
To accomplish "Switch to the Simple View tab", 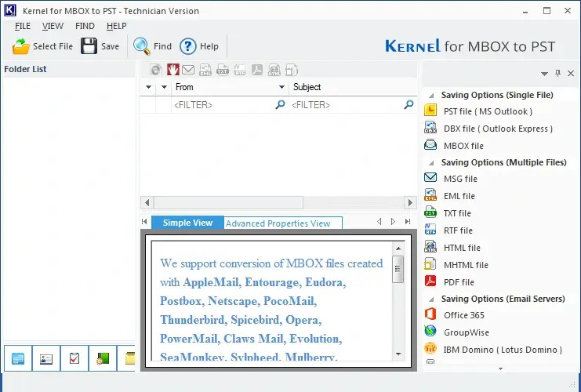I will [x=187, y=223].
